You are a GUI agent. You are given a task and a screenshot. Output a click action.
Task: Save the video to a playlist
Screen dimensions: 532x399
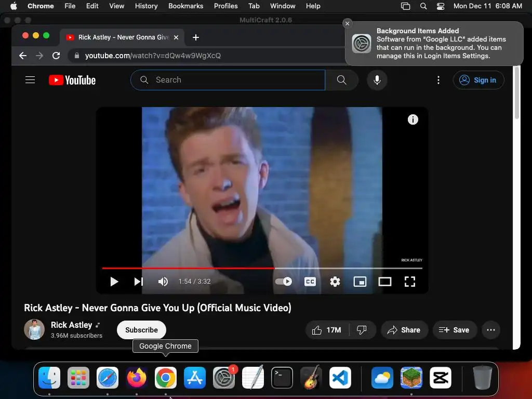pos(454,330)
